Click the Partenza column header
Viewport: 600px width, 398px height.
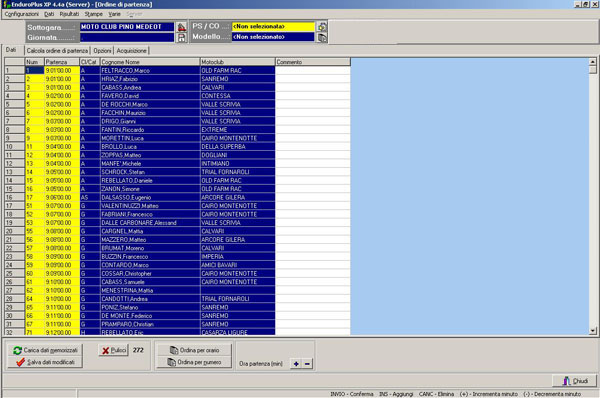(62, 62)
